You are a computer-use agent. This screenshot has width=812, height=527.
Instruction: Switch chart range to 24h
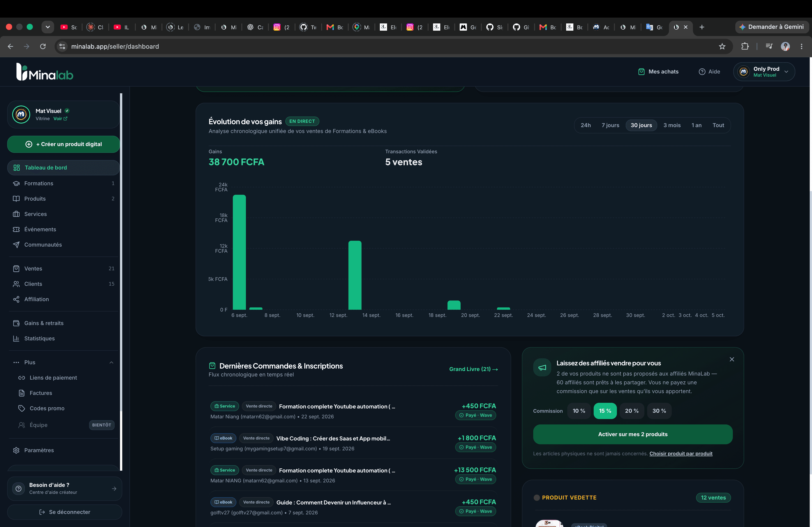click(586, 126)
